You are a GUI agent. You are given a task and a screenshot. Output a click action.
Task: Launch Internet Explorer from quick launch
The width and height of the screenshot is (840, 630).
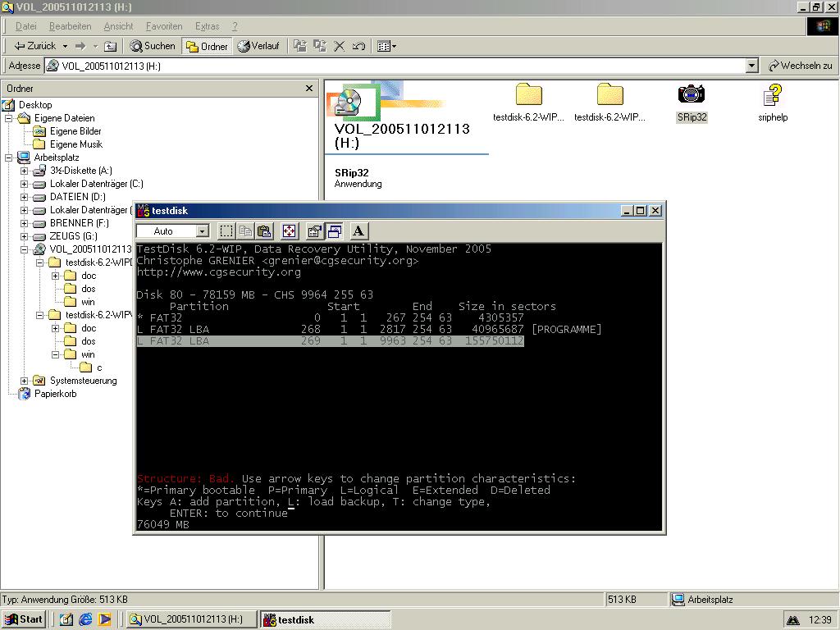pyautogui.click(x=85, y=619)
